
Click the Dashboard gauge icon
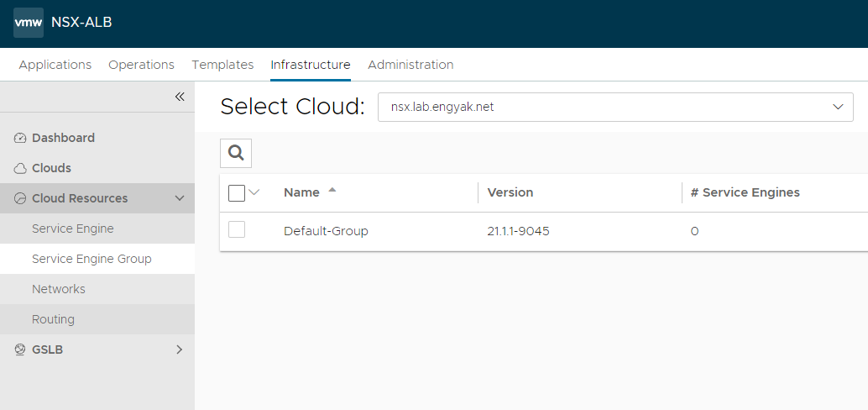[20, 138]
